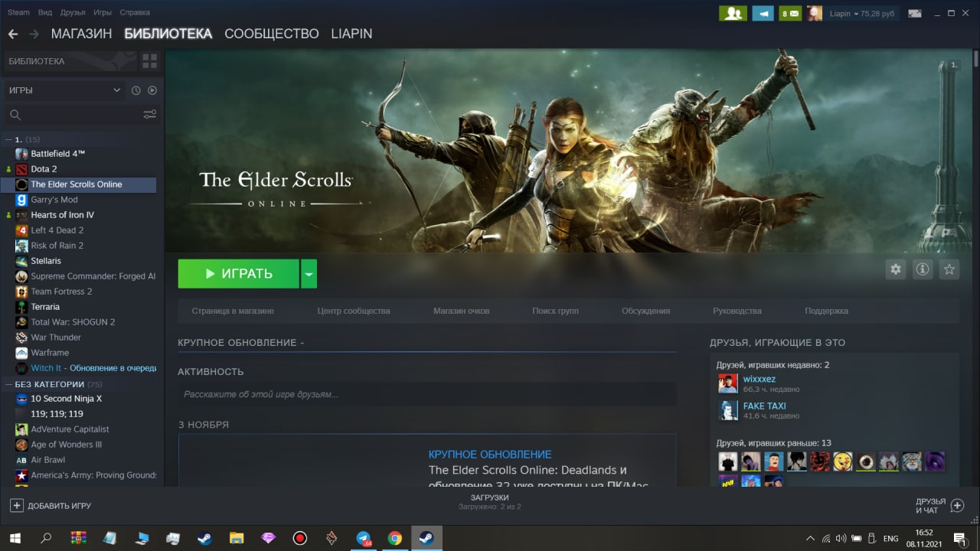
Task: Open advanced filter sliders icon
Action: (149, 115)
